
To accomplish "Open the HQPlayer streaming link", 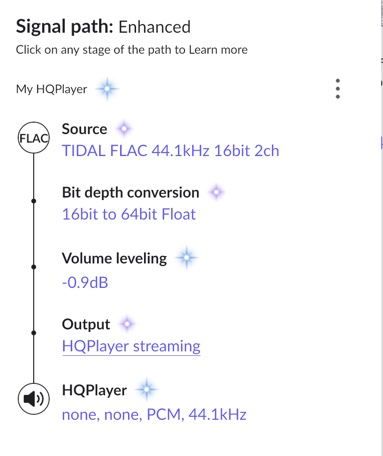I will (131, 346).
